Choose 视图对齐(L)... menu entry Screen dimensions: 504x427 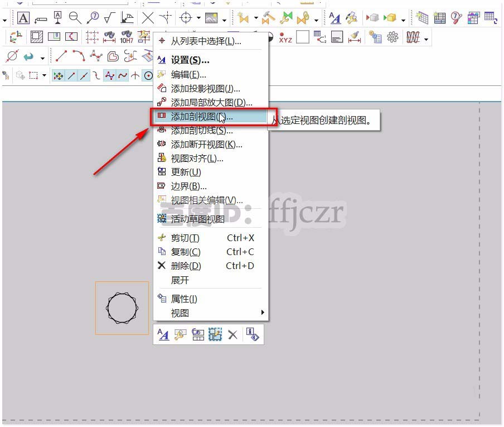(211, 159)
